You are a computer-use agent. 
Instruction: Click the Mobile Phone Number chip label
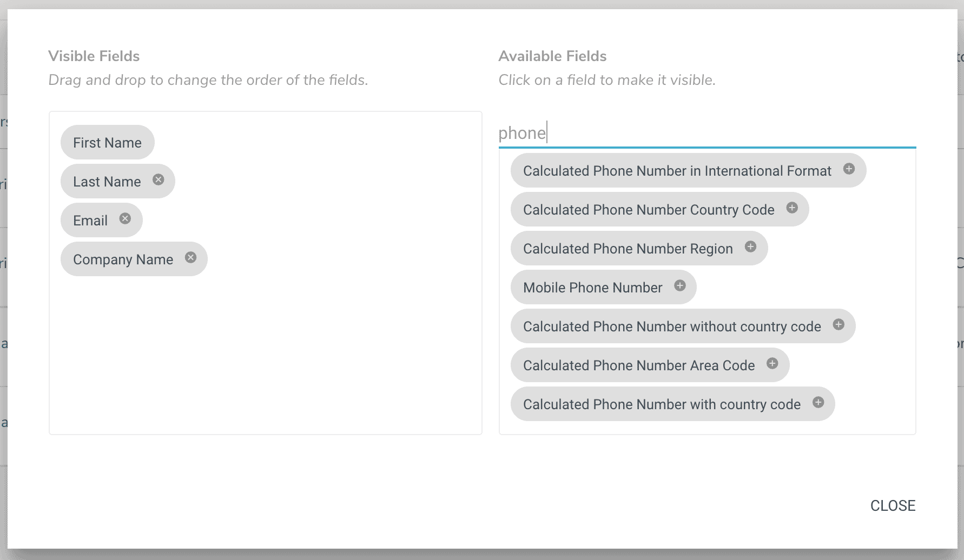[593, 288]
